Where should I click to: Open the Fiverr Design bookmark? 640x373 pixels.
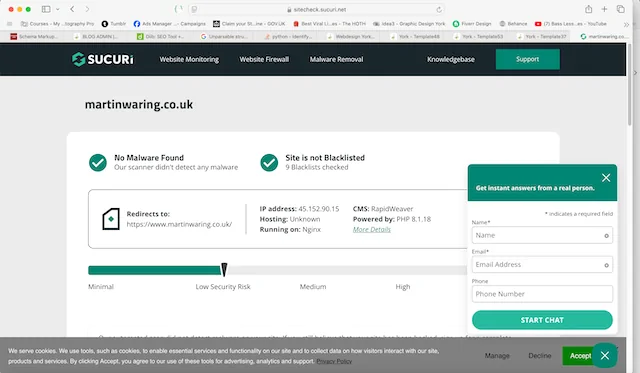(x=472, y=24)
